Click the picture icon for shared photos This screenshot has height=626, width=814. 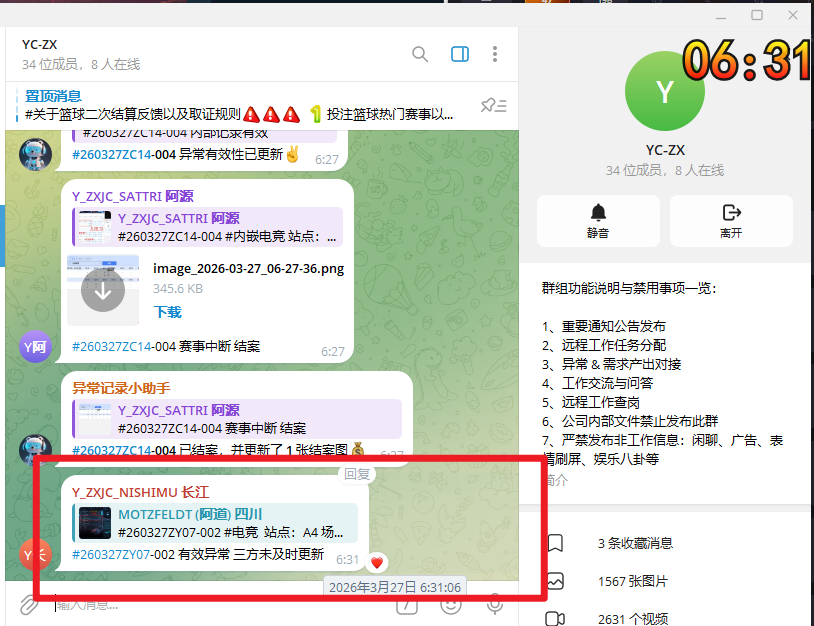(555, 581)
